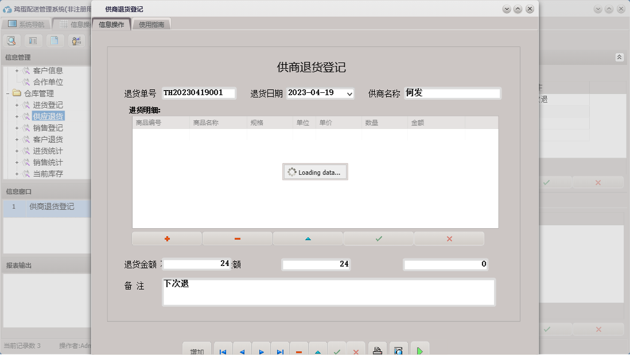Click the red X to cancel detail entry

[x=449, y=238]
